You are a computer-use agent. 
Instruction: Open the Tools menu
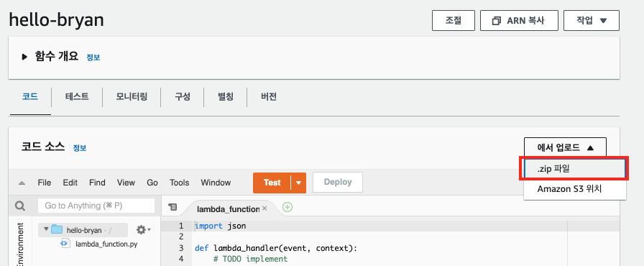click(180, 183)
